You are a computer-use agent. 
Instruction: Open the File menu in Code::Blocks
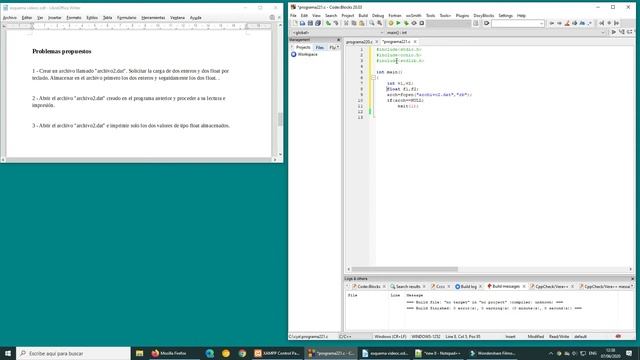293,16
